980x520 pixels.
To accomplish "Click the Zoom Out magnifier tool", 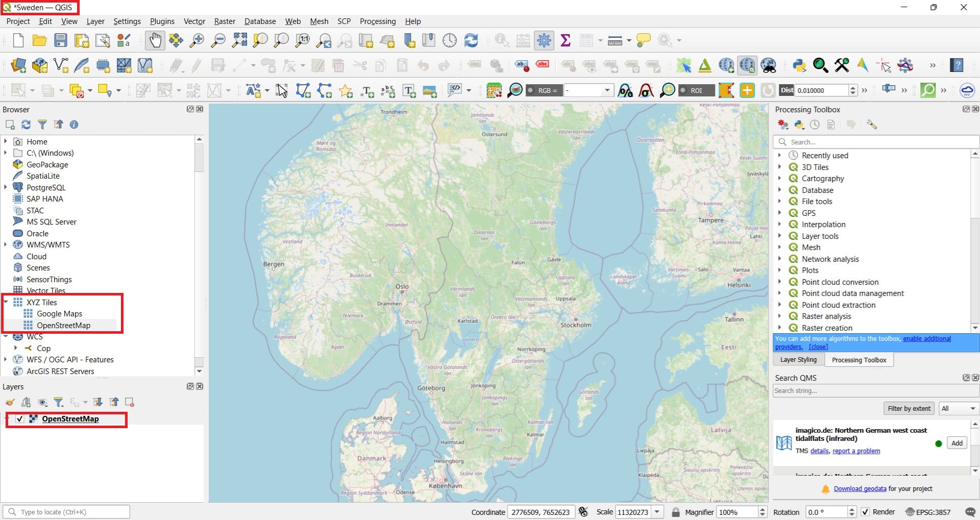I will (x=218, y=40).
